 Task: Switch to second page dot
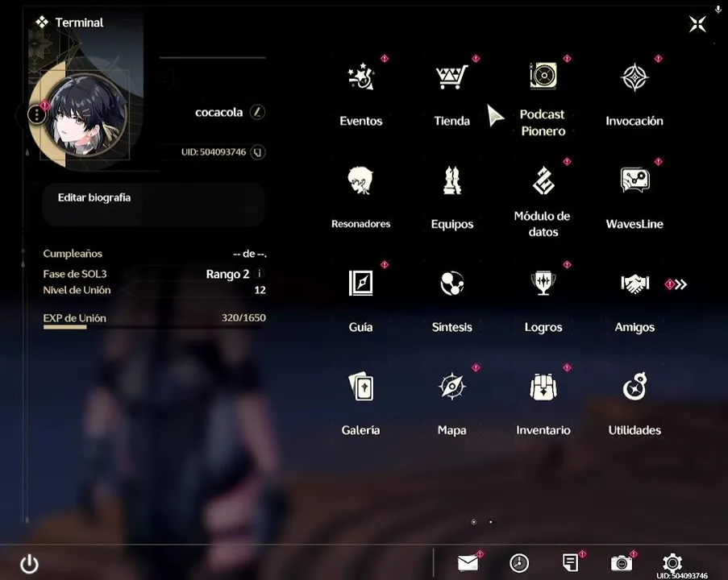[x=491, y=522]
